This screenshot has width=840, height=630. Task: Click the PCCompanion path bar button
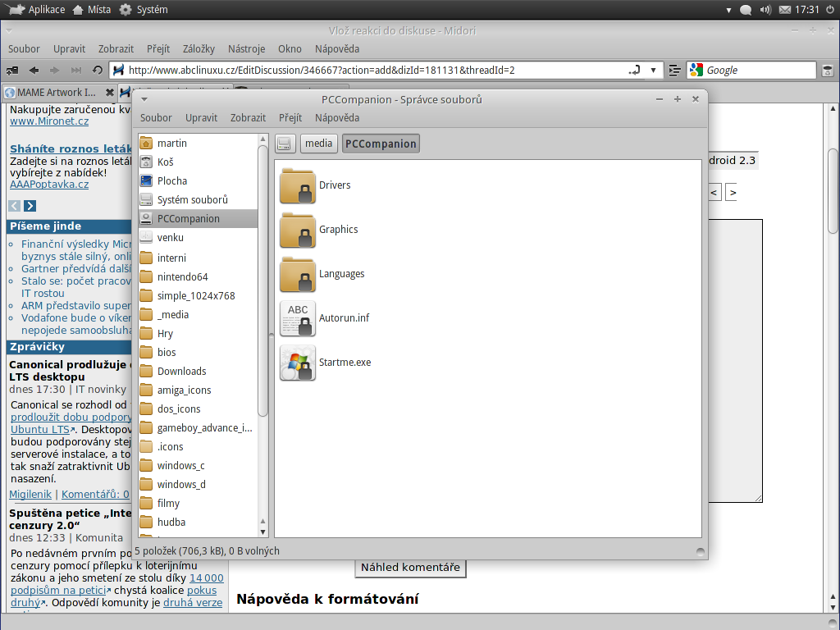(x=381, y=144)
